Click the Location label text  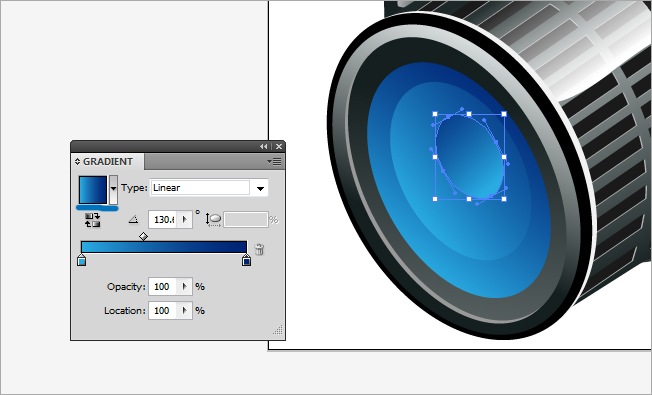(125, 311)
